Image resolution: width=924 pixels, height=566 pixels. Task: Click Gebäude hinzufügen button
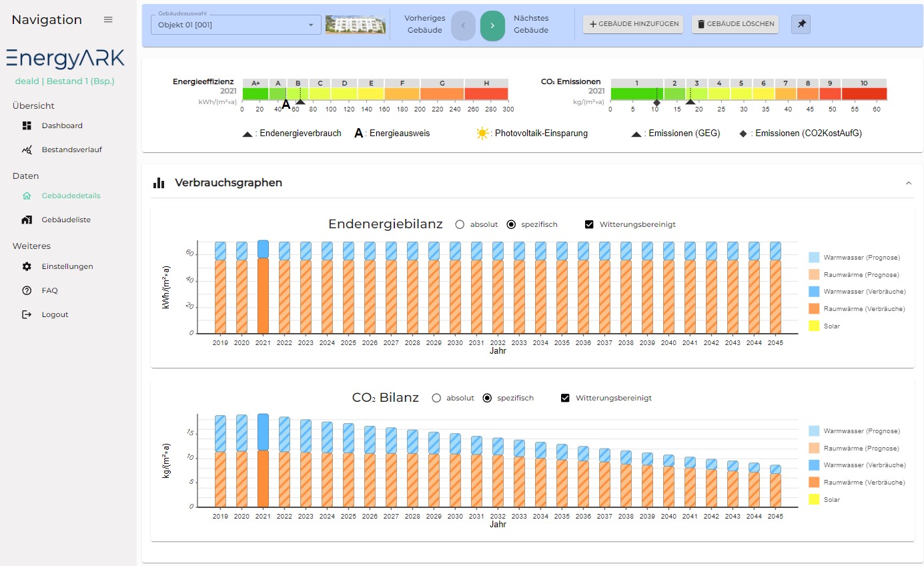[x=633, y=24]
